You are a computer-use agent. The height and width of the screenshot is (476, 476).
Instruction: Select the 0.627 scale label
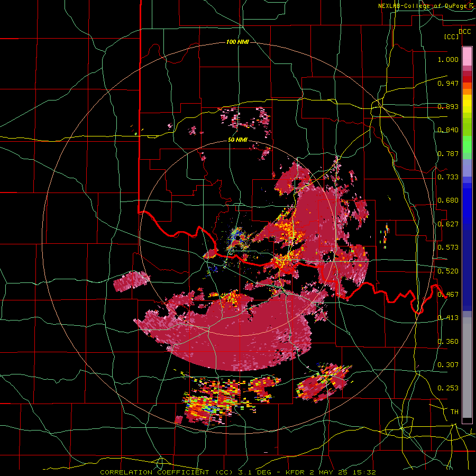point(448,224)
